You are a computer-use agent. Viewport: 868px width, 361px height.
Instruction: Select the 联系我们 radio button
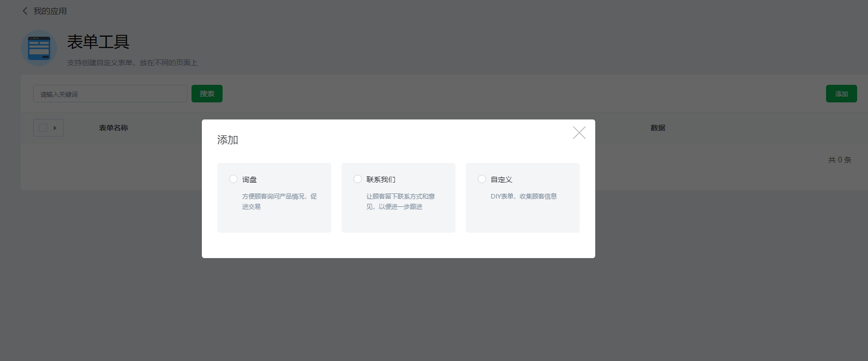point(358,179)
